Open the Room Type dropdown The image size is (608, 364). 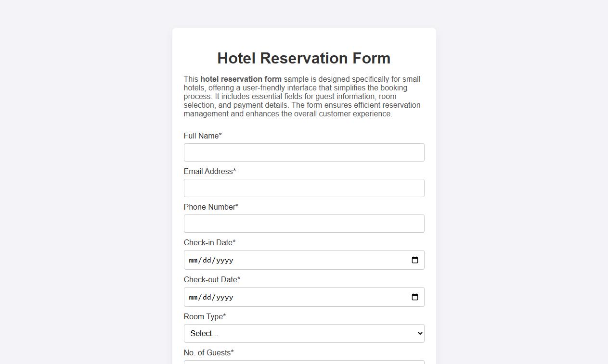pyautogui.click(x=304, y=333)
